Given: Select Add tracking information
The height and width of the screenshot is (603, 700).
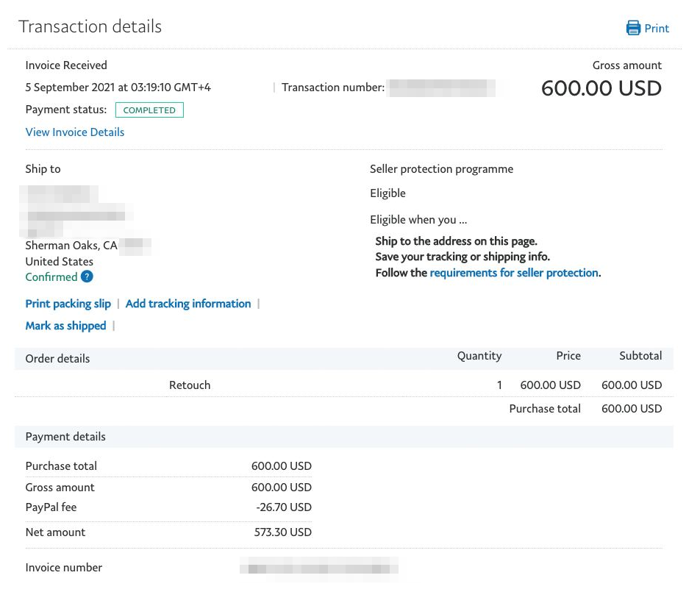Looking at the screenshot, I should [x=188, y=304].
